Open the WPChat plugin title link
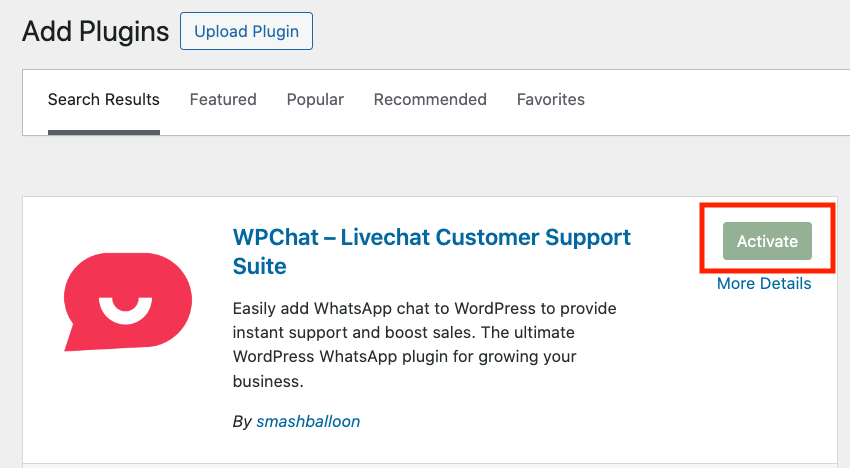 (431, 238)
